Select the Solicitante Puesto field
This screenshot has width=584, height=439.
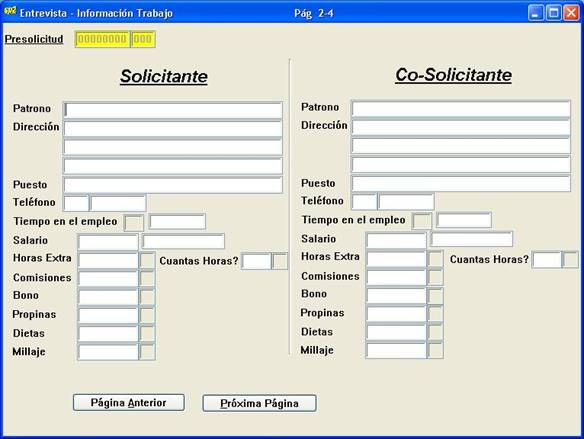click(173, 185)
